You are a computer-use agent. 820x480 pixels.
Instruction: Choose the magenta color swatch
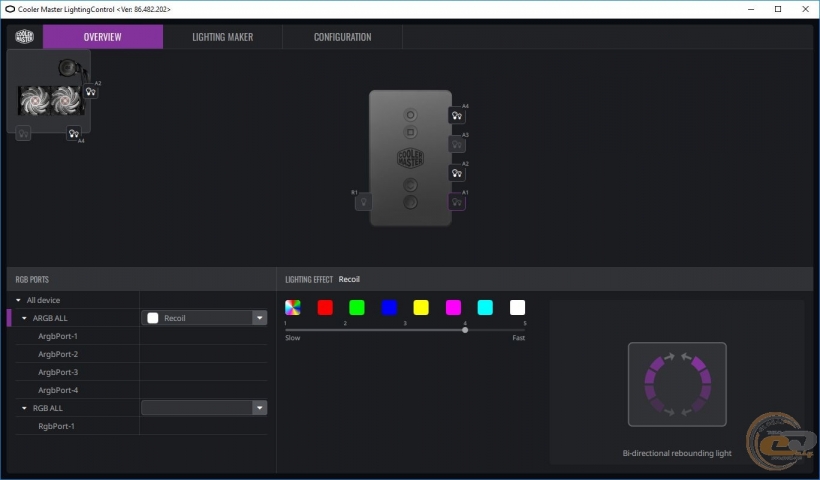click(x=453, y=307)
